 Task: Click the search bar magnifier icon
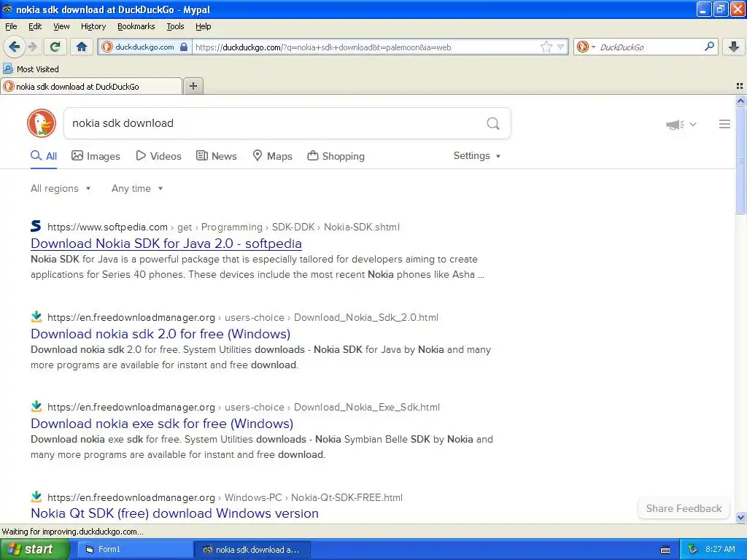point(709,46)
